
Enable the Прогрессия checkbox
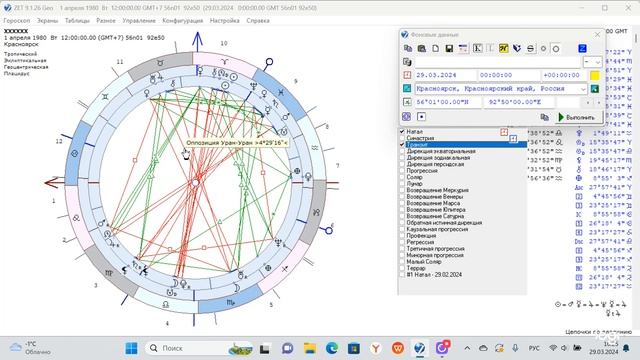point(402,171)
